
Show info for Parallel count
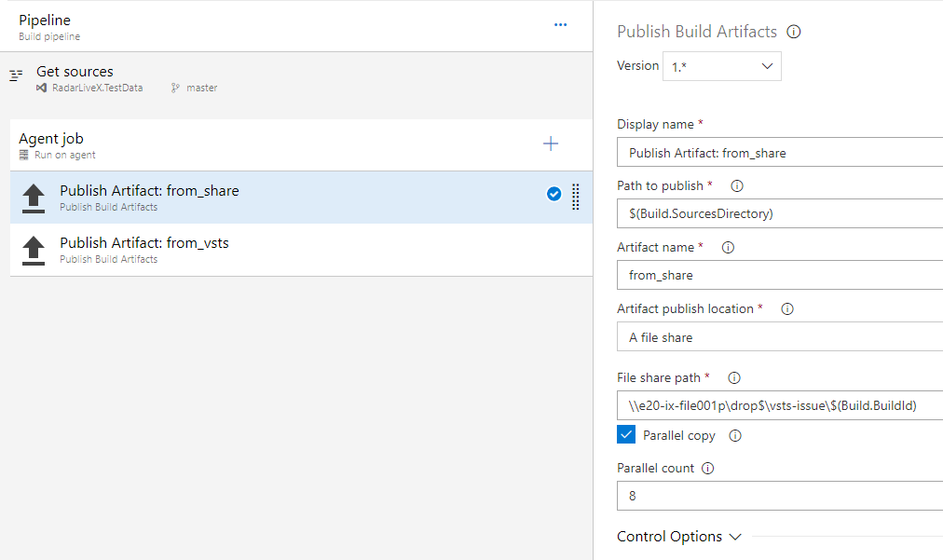(x=708, y=468)
